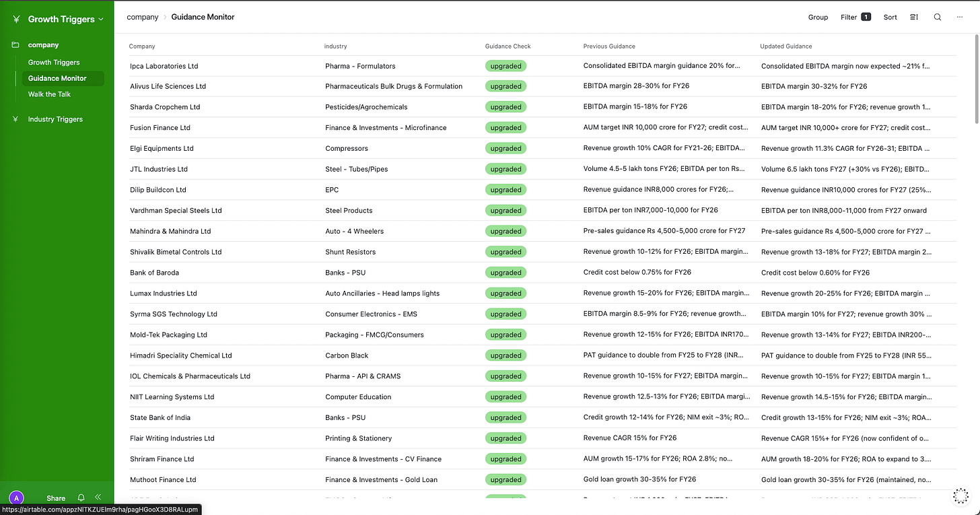
Task: Open the Filter control showing 1 active
Action: click(855, 17)
